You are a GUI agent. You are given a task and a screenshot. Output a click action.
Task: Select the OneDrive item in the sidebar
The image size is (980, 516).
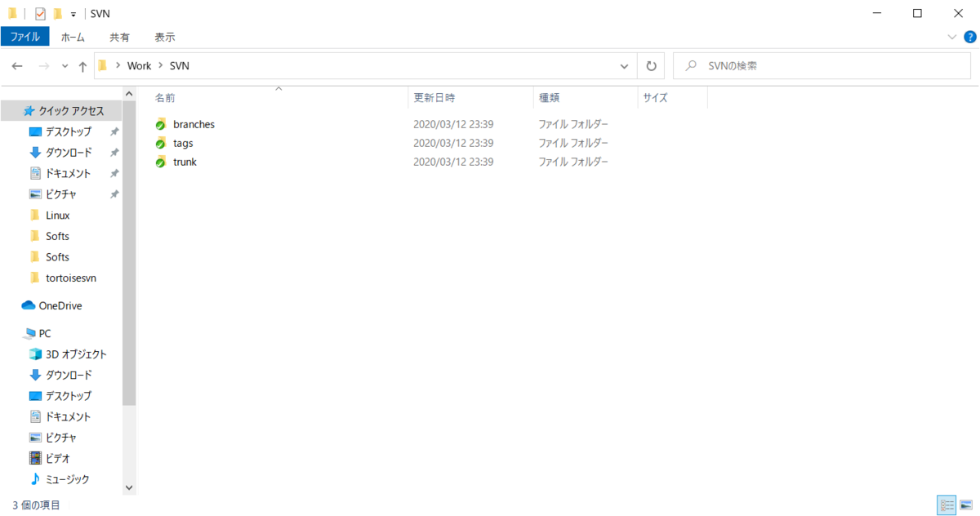tap(60, 305)
